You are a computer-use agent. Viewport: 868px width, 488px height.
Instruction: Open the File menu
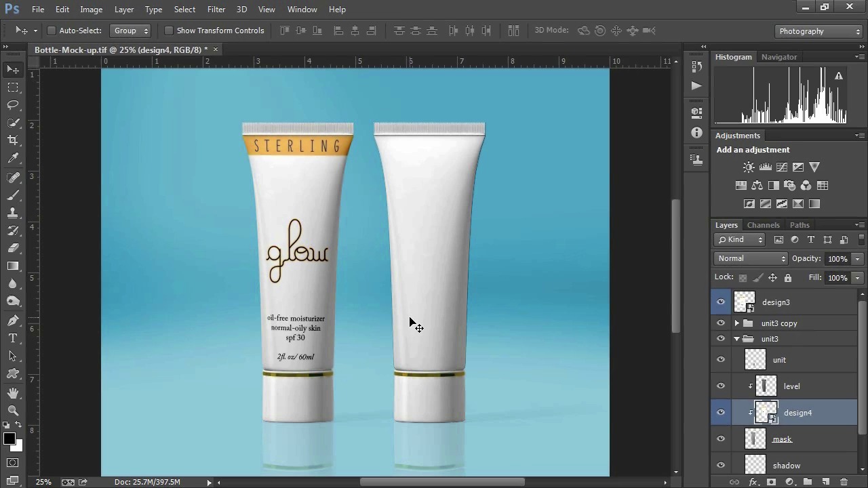(x=38, y=9)
